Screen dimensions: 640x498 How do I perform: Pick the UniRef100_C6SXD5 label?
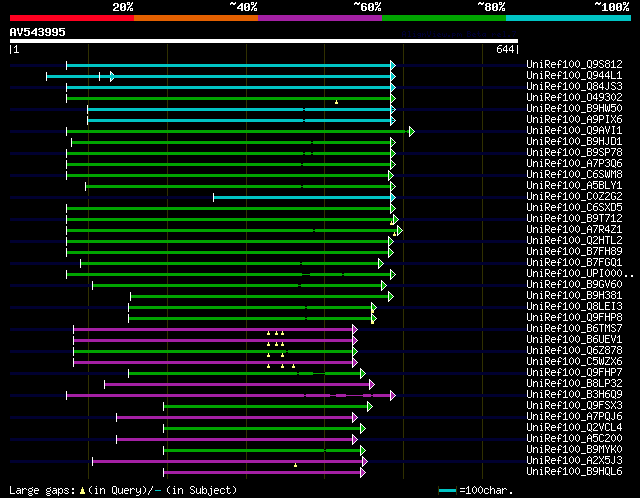(x=574, y=207)
